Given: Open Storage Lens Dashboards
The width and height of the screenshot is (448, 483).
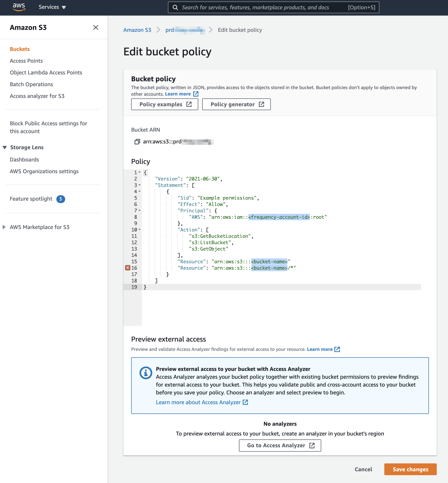Looking at the screenshot, I should 25,159.
